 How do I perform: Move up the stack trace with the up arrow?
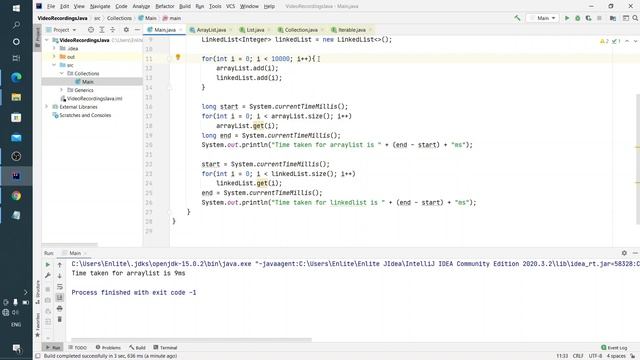click(x=60, y=264)
